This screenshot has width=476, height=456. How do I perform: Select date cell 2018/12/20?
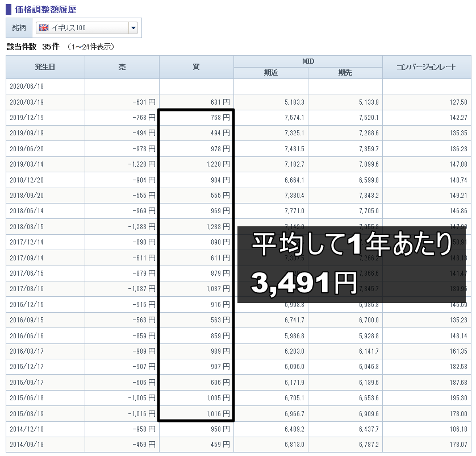pos(27,180)
